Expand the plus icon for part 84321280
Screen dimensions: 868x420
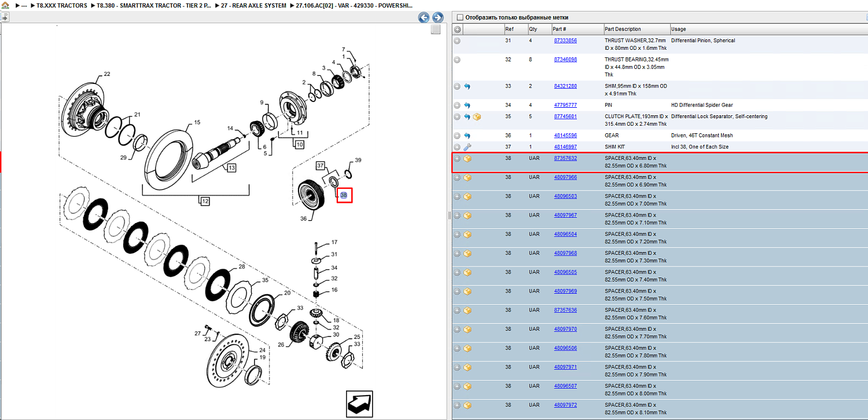tap(457, 86)
